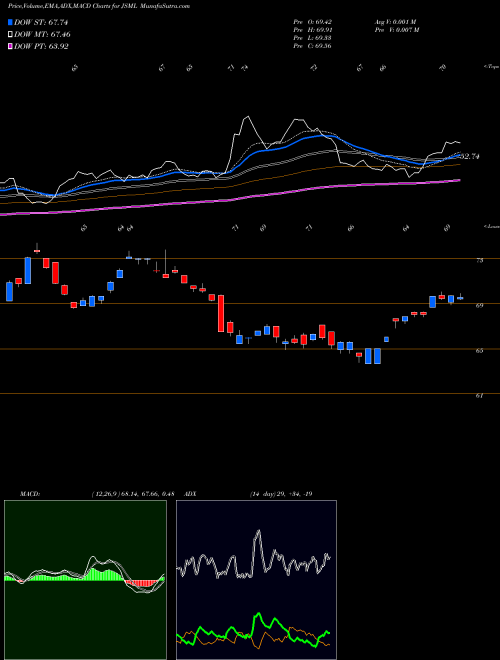Click the 'Pre V: 0.007 M' volume text
500x660 pixels.
click(x=396, y=30)
